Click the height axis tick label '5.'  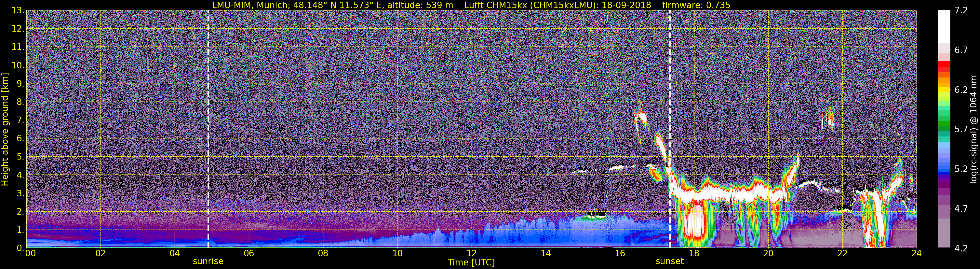20,157
